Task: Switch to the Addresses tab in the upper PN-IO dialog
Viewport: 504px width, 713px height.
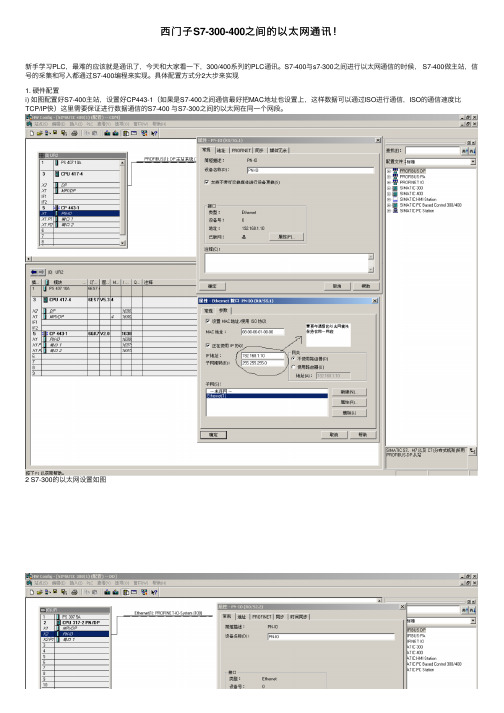Action: 221,150
